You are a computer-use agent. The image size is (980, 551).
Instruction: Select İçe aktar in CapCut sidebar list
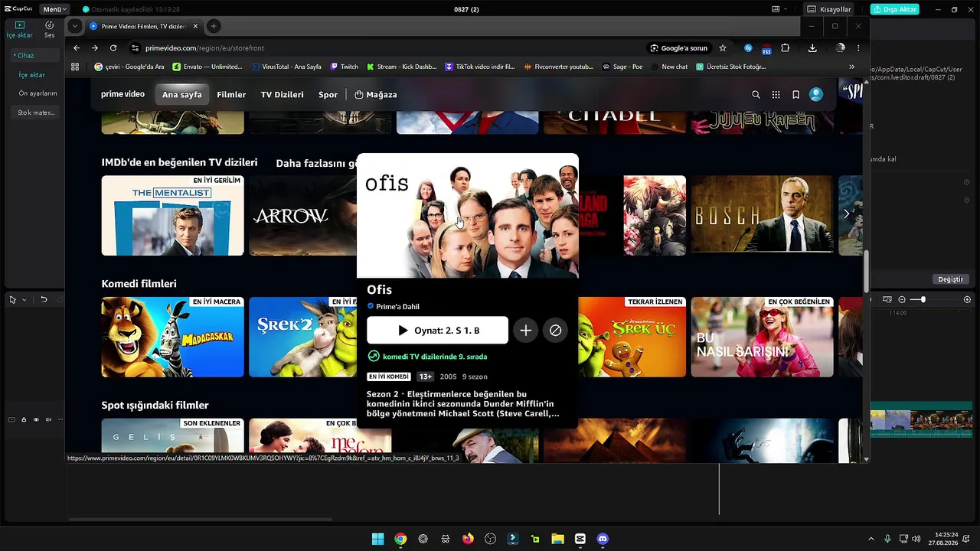[x=32, y=75]
